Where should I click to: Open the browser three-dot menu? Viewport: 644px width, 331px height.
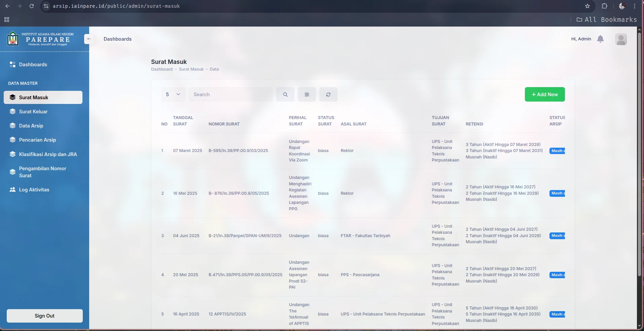coord(635,6)
